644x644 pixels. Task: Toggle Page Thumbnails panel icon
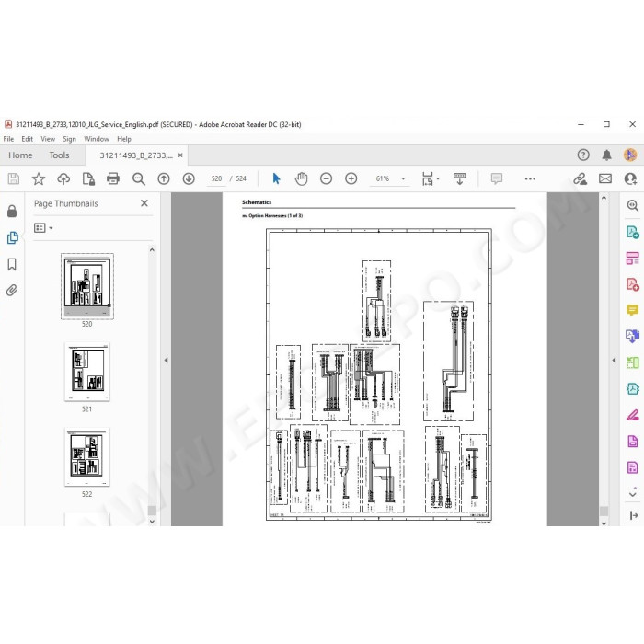pos(13,237)
